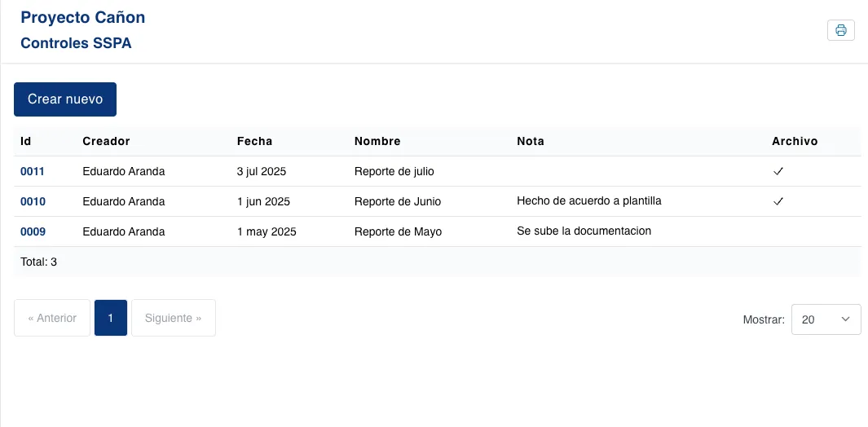Sort by the Fecha column header

[x=254, y=141]
